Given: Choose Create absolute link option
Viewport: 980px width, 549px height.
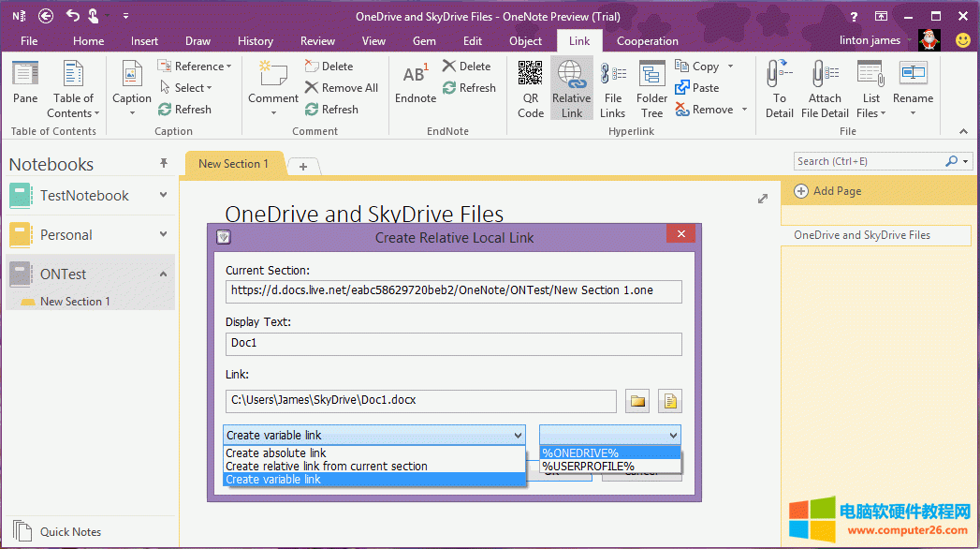Looking at the screenshot, I should (276, 453).
